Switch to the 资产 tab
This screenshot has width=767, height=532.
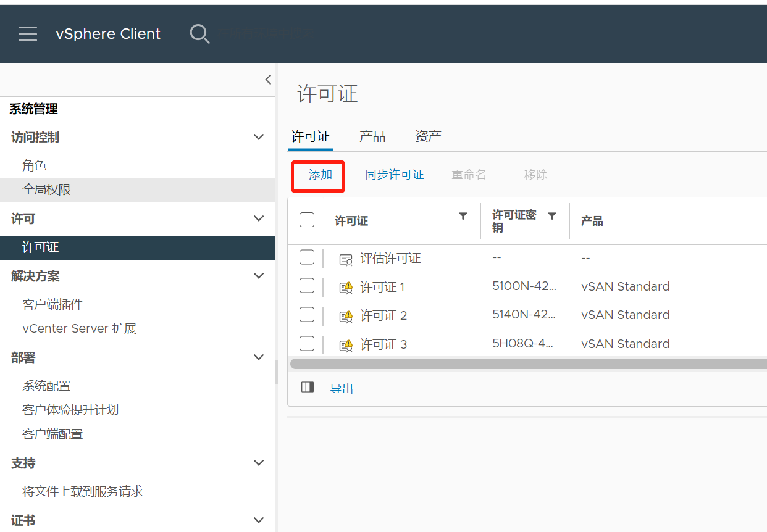click(x=428, y=136)
